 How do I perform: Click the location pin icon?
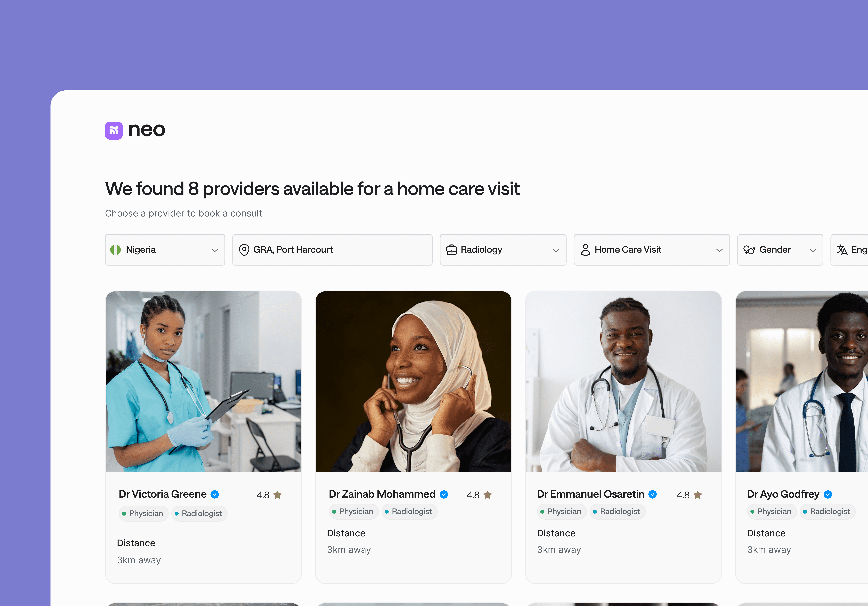pyautogui.click(x=244, y=250)
